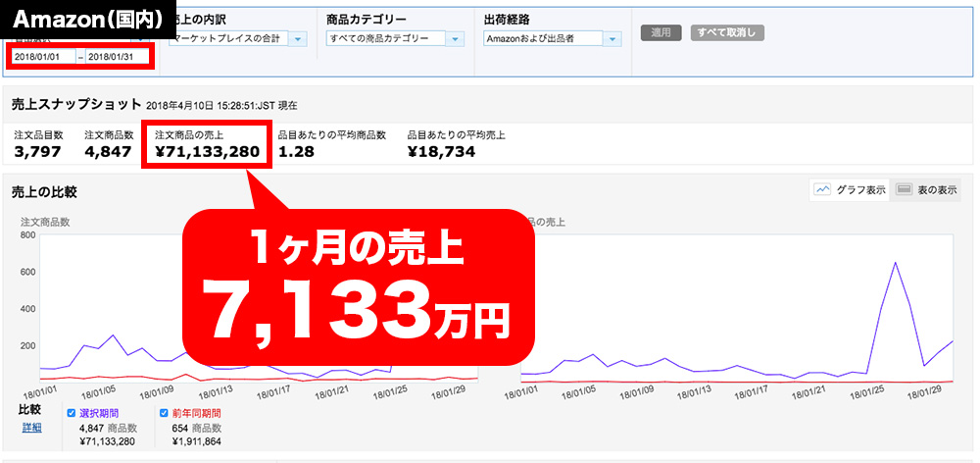This screenshot has height=463, width=980.
Task: Switch to グラフ表示 view
Action: click(x=850, y=190)
